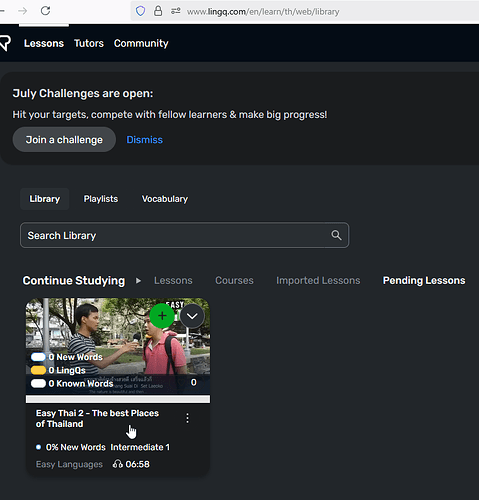Open the Easy Thai 2 lesson thumbnail
The width and height of the screenshot is (479, 500).
tap(118, 347)
